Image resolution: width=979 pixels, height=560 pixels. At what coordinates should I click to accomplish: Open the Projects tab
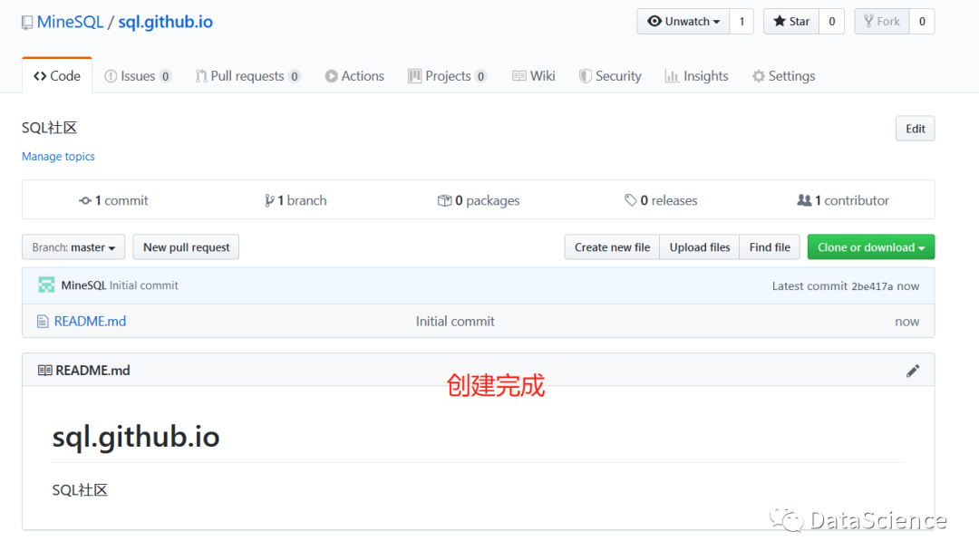447,76
